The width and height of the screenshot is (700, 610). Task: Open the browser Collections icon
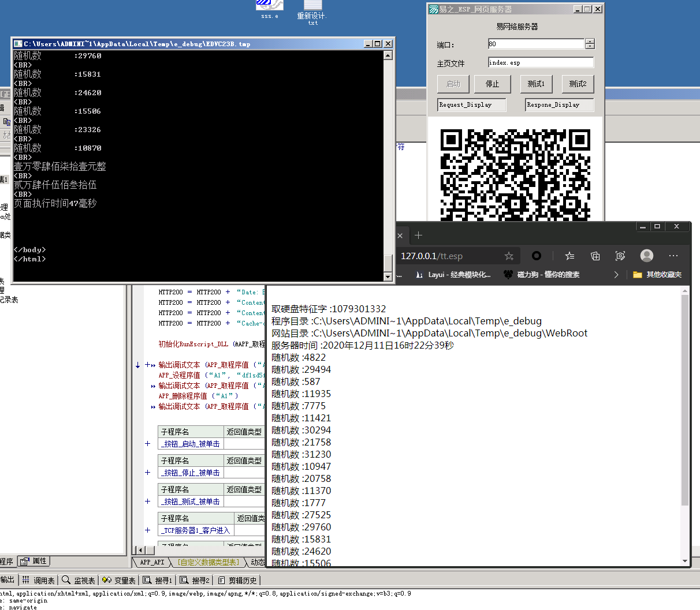pyautogui.click(x=595, y=256)
